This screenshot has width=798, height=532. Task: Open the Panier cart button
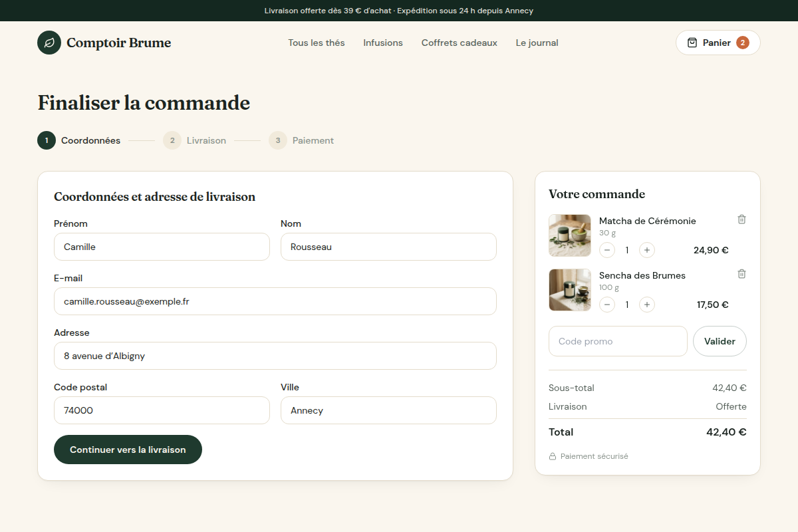click(718, 43)
